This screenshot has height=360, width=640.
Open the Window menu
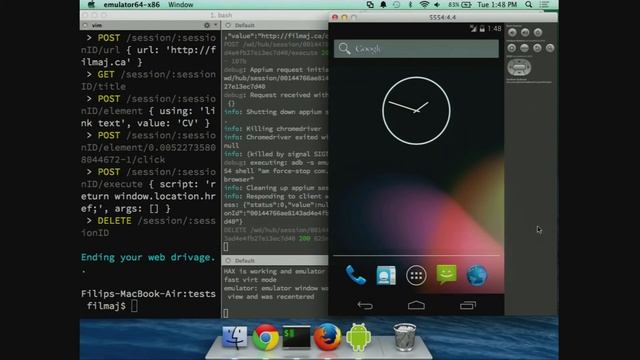tap(180, 4)
